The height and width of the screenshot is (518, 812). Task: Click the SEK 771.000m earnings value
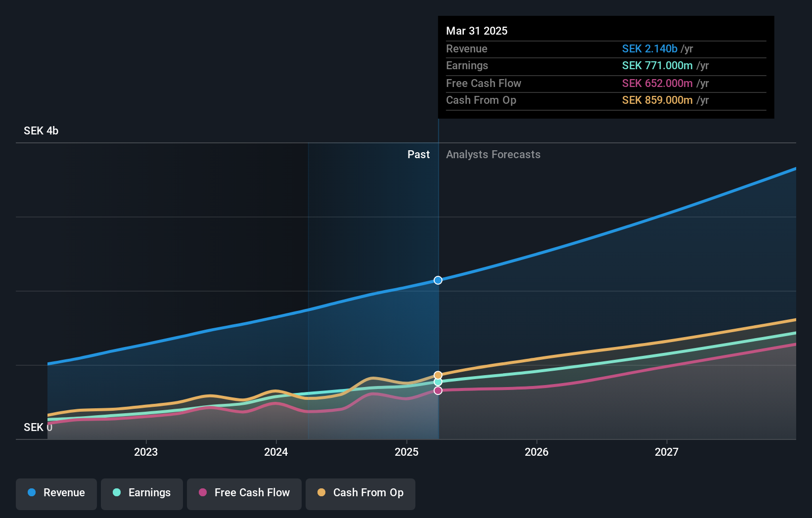point(657,65)
